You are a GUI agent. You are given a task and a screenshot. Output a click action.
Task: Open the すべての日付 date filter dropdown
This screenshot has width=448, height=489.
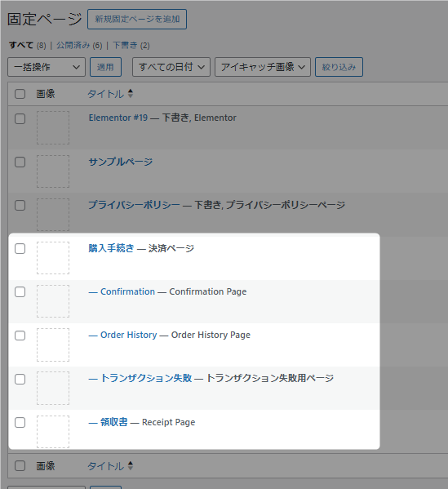171,67
